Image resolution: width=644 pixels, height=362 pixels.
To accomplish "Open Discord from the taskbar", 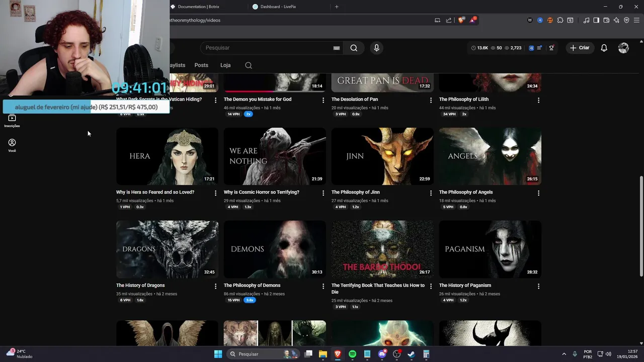I will 382,354.
